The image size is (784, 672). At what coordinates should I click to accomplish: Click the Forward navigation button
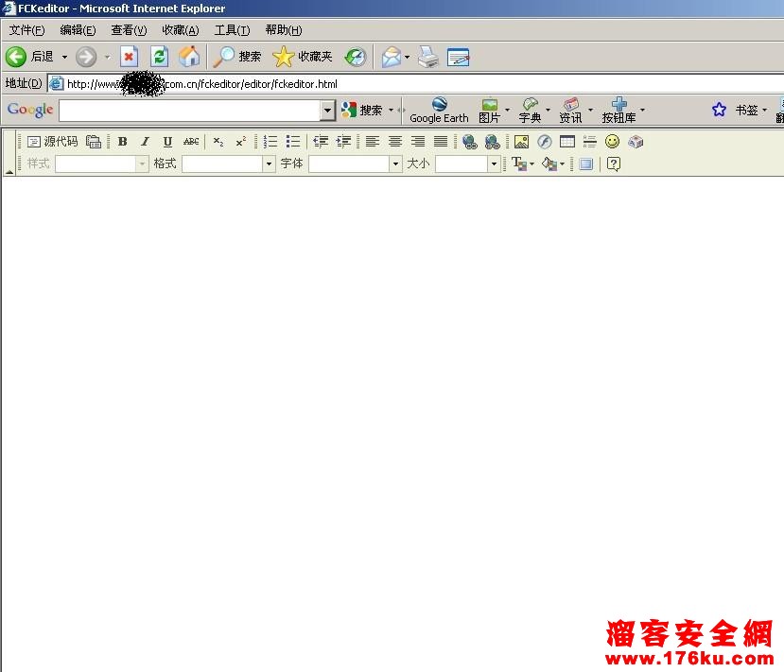tap(86, 57)
